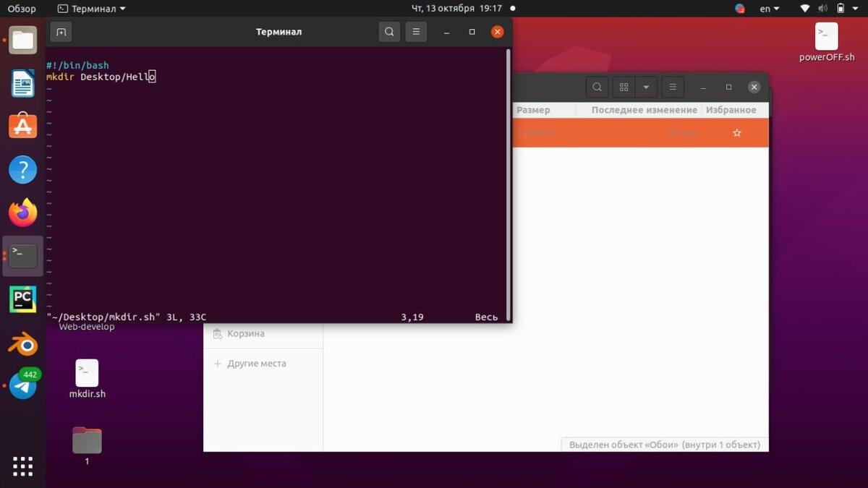Click the tray app icon left of en
The width and height of the screenshot is (868, 488).
click(x=740, y=9)
